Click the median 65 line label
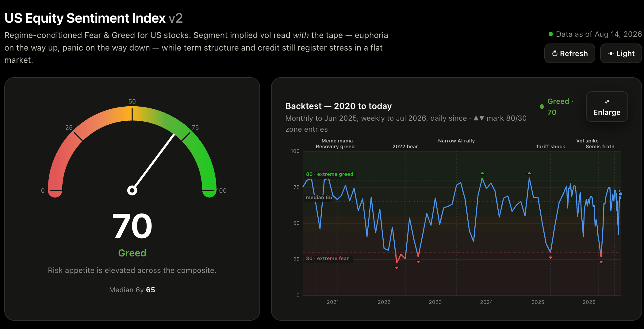 click(x=319, y=197)
